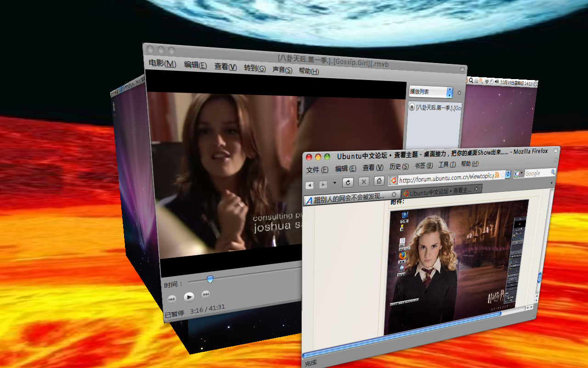Viewport: 588px width, 368px height.
Task: Click Firefox Stop loading button
Action: [363, 181]
